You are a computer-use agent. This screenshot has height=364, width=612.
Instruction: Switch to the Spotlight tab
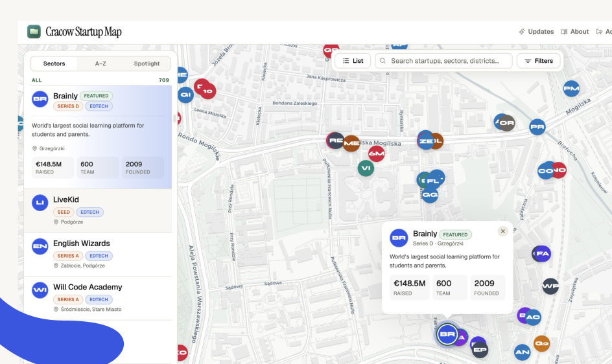[147, 63]
